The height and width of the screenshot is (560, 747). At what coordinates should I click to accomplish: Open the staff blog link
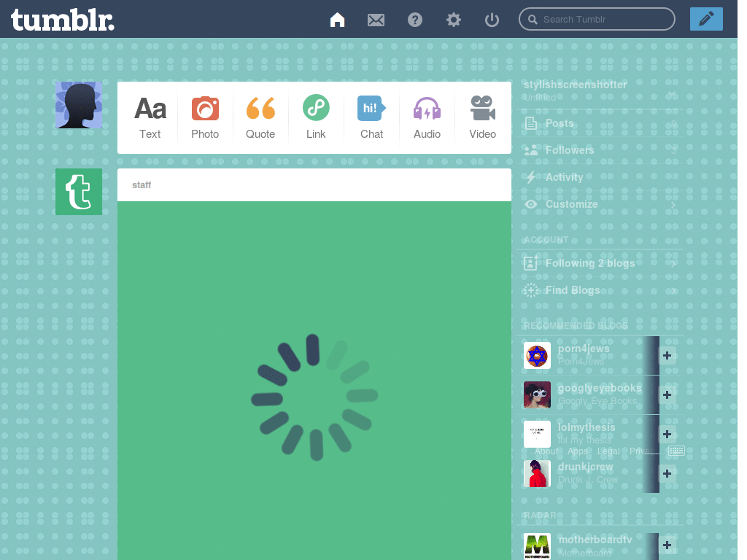[142, 184]
